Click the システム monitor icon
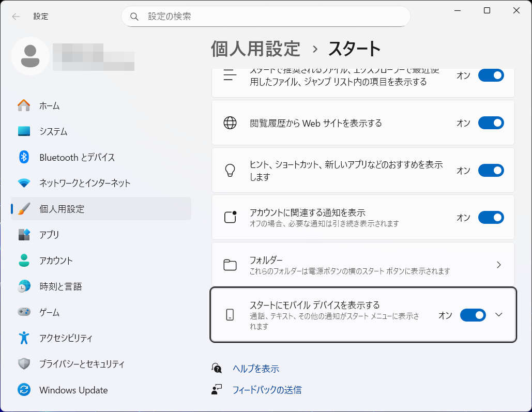Image resolution: width=532 pixels, height=412 pixels. coord(24,131)
